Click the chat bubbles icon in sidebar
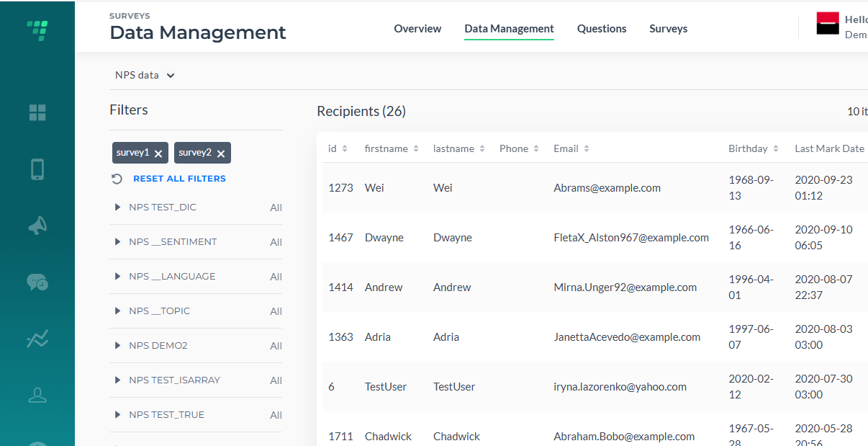The image size is (868, 446). (x=37, y=282)
